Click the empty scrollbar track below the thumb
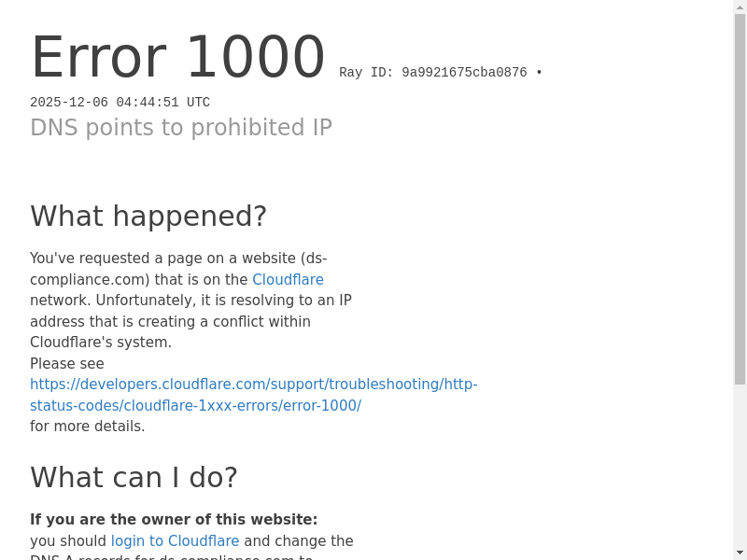 (740, 467)
